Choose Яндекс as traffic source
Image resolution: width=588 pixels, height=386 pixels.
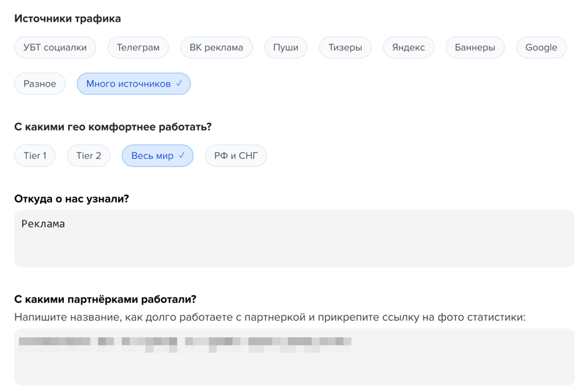point(409,48)
